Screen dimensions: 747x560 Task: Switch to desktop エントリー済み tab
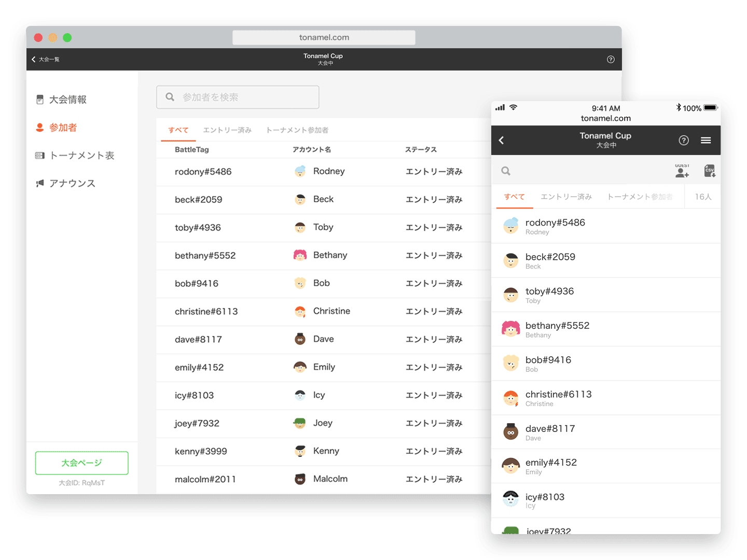pos(227,130)
